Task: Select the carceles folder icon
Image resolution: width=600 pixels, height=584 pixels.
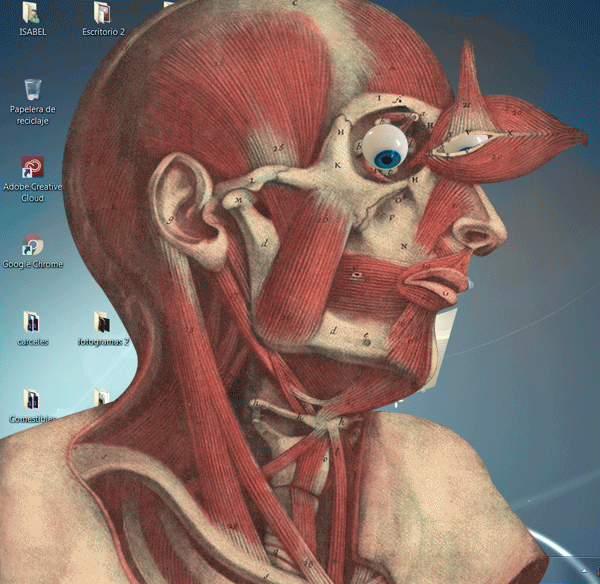Action: 31,322
